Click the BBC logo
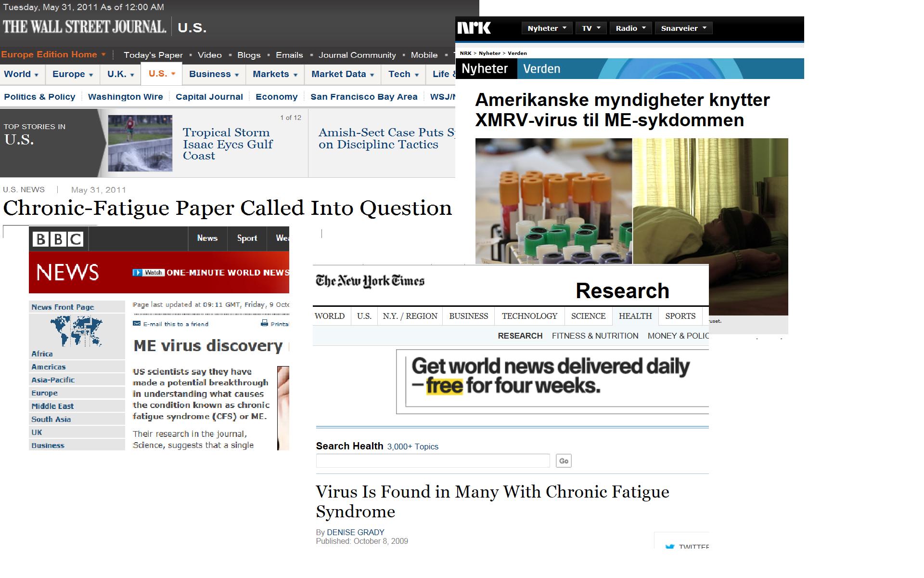Screen dimensions: 924x578 [x=58, y=239]
